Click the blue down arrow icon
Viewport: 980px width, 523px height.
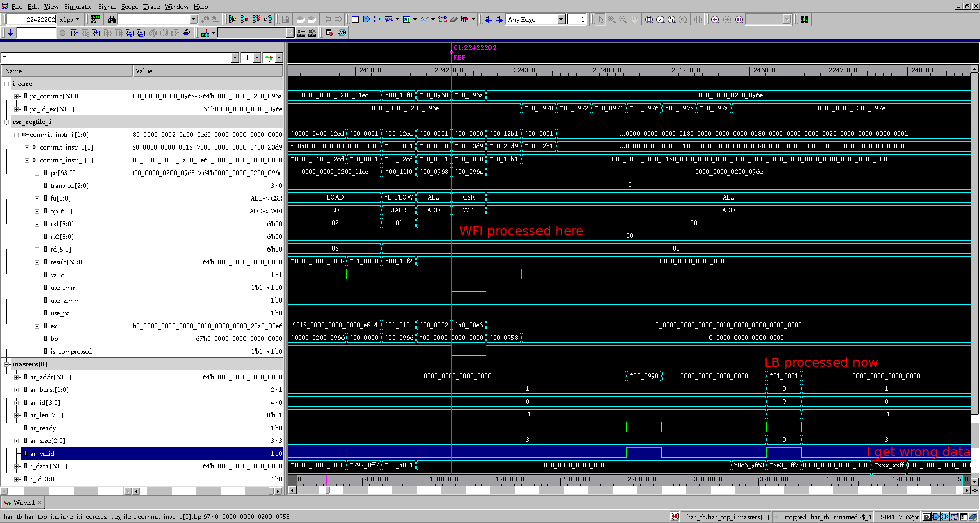pyautogui.click(x=10, y=33)
